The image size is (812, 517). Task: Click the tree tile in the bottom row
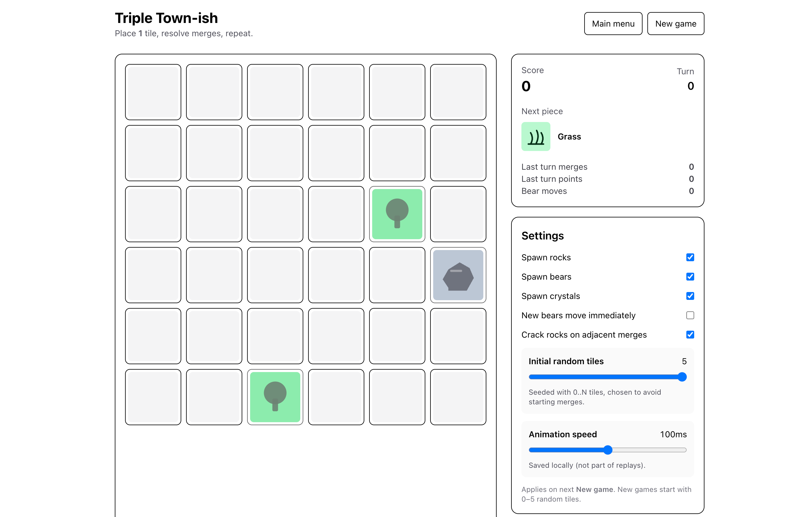[275, 397]
